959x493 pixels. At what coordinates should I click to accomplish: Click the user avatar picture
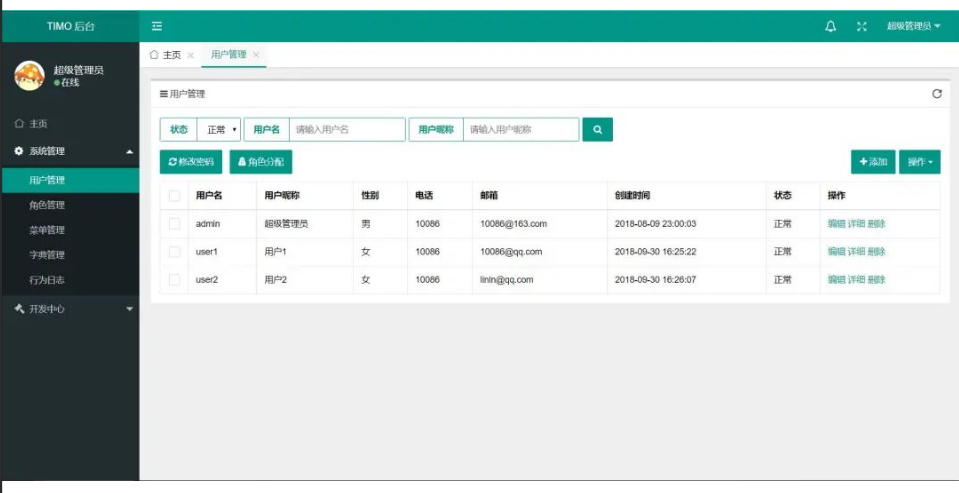(29, 76)
